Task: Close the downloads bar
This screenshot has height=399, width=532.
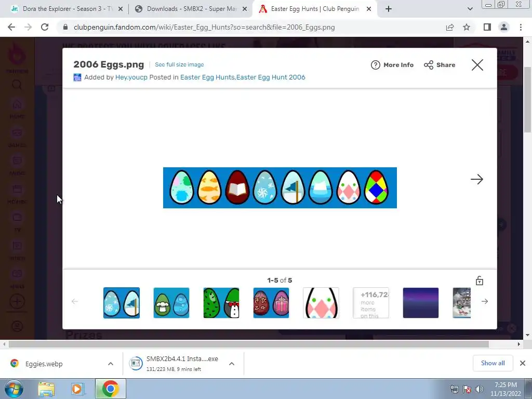Action: click(x=523, y=363)
